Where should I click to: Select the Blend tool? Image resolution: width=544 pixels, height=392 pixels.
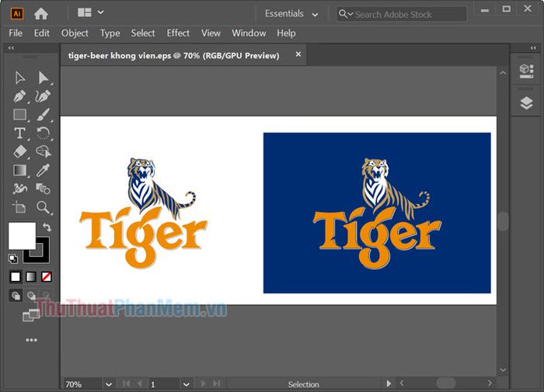[43, 189]
